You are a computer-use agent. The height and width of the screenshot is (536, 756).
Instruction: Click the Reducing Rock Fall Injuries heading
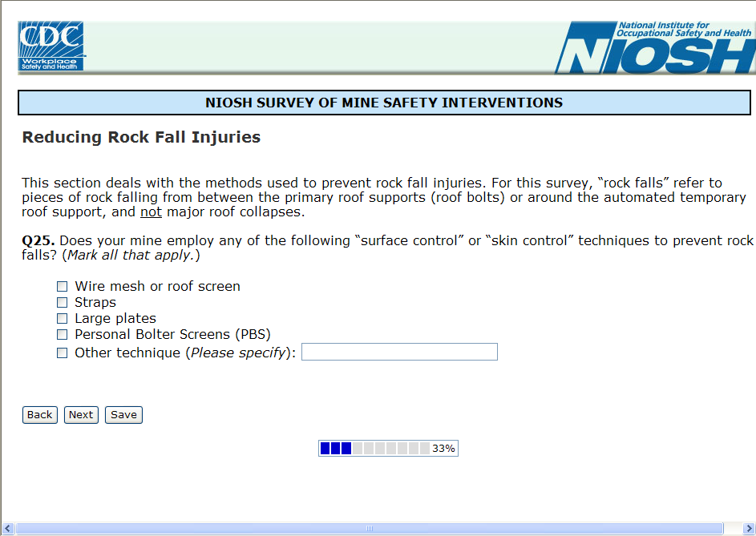click(141, 137)
